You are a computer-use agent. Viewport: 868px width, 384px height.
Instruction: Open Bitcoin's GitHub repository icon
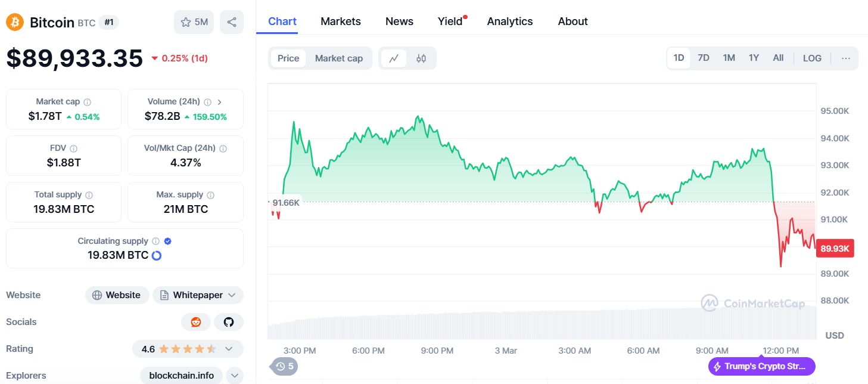(x=229, y=322)
